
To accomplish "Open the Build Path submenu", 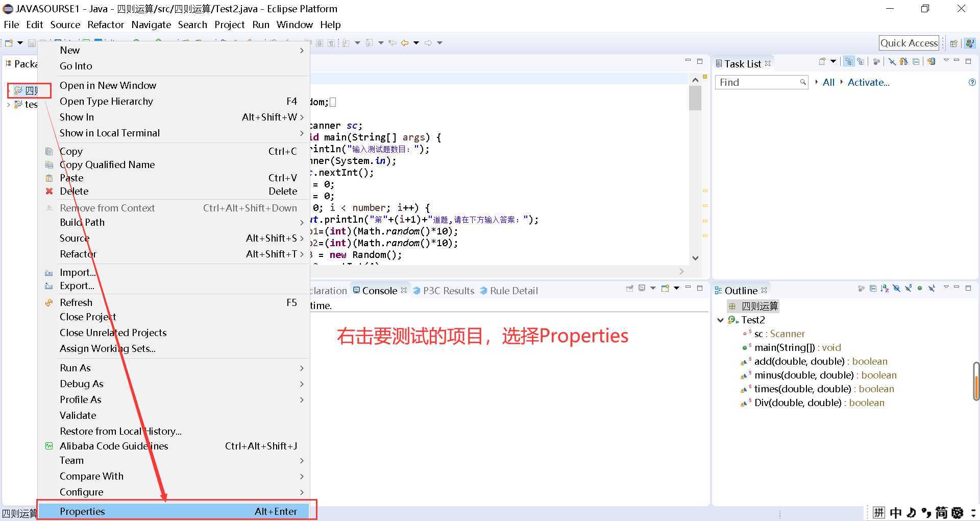I will coord(174,222).
